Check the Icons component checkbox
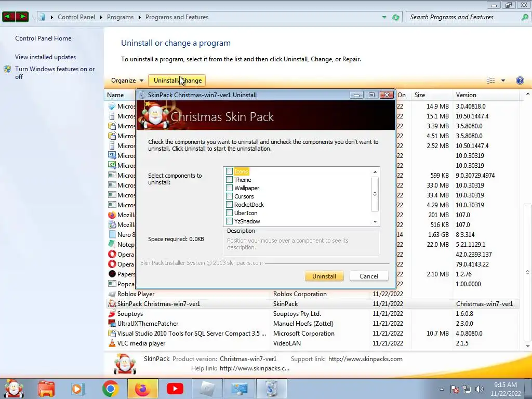This screenshot has width=532, height=399. tap(229, 171)
